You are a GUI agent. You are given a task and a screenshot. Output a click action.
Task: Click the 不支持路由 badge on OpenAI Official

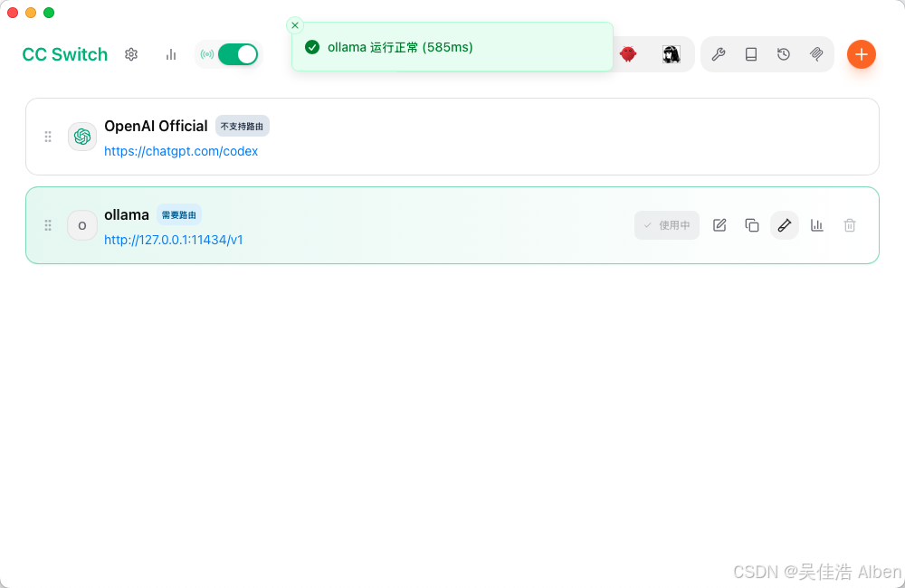pos(243,127)
